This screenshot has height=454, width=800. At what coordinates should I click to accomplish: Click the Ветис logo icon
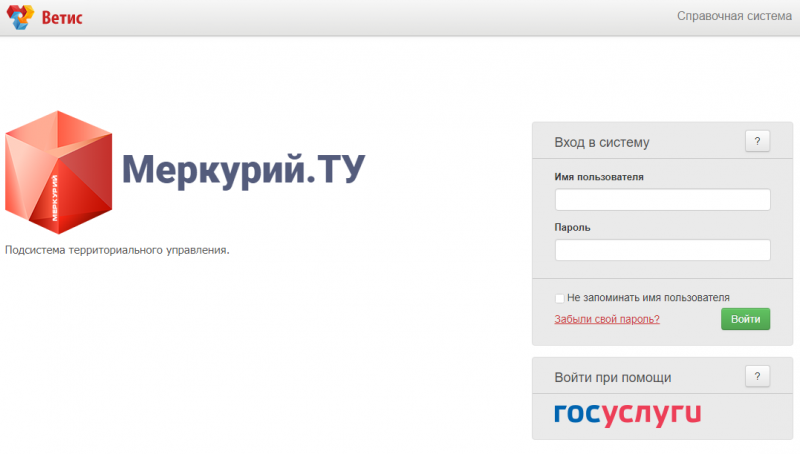point(20,17)
